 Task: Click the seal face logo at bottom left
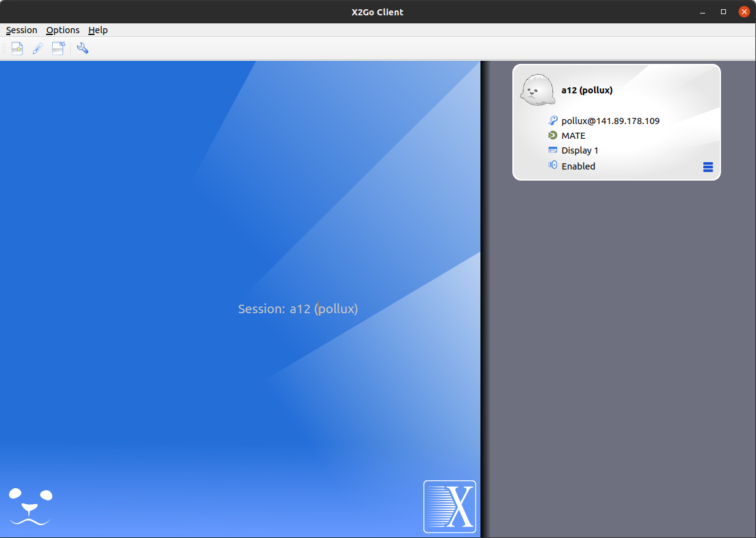[29, 506]
